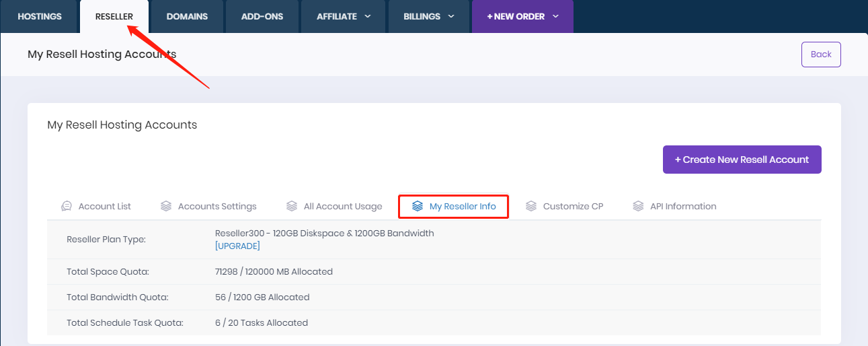Screen dimensions: 868x346
Task: Click the Account List chat bubble icon
Action: point(67,206)
